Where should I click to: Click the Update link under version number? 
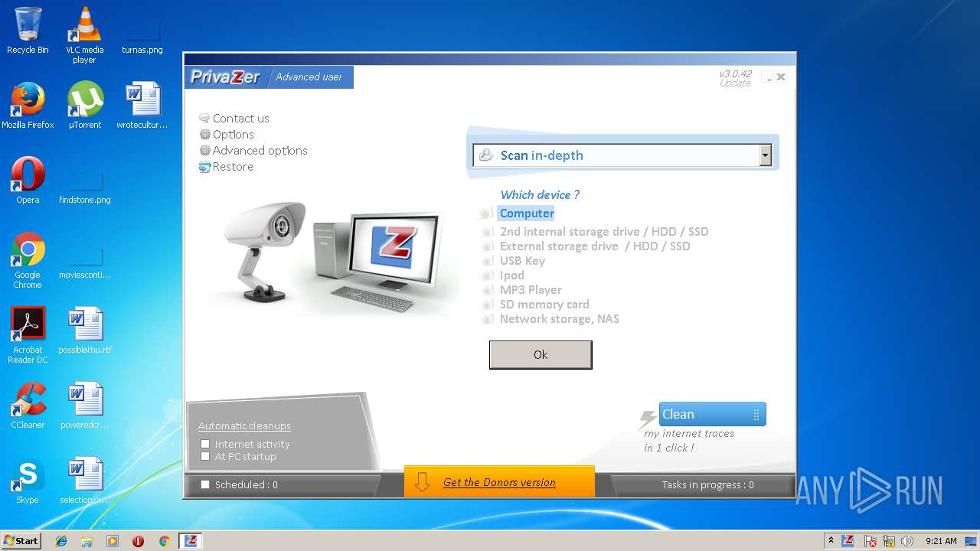point(735,83)
